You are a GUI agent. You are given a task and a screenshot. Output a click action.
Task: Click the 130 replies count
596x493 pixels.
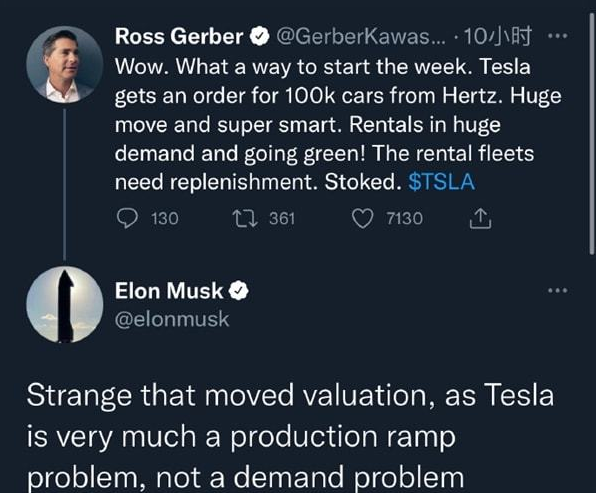tap(165, 219)
